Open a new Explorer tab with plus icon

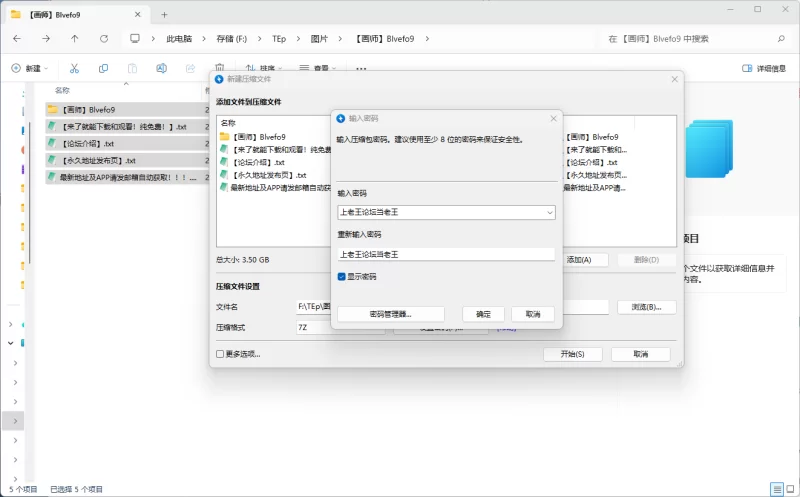click(x=164, y=14)
